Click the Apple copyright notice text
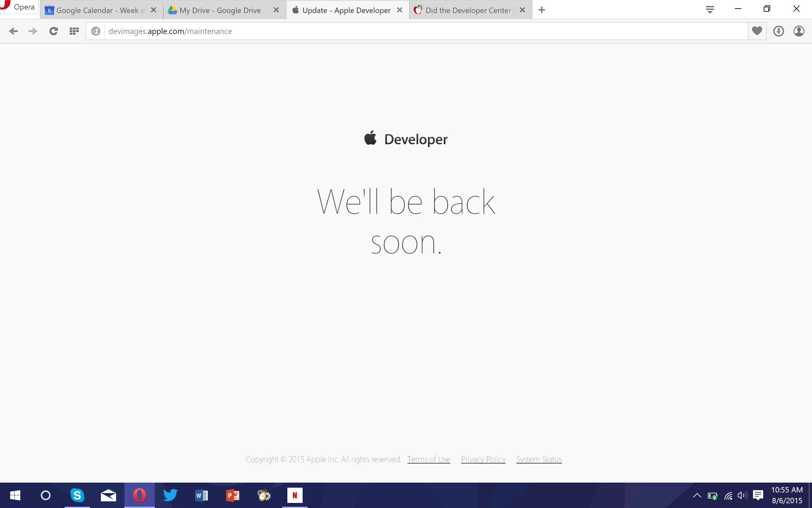The height and width of the screenshot is (508, 812). point(323,459)
